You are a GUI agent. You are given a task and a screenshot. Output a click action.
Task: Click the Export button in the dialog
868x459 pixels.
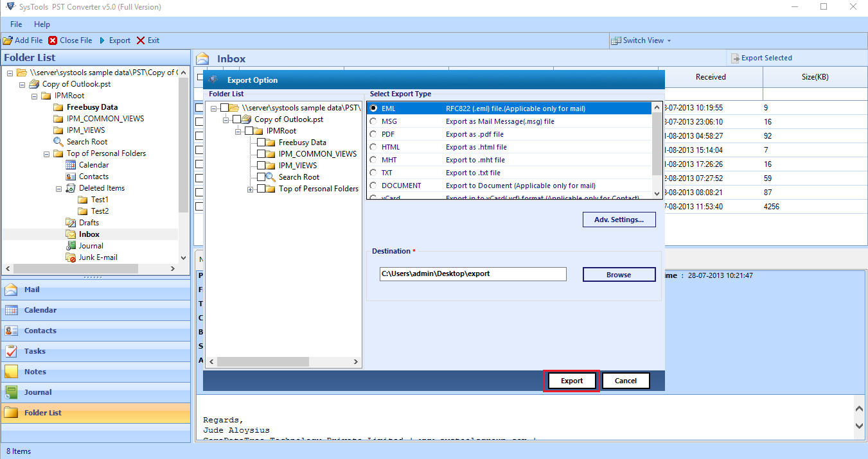coord(572,381)
